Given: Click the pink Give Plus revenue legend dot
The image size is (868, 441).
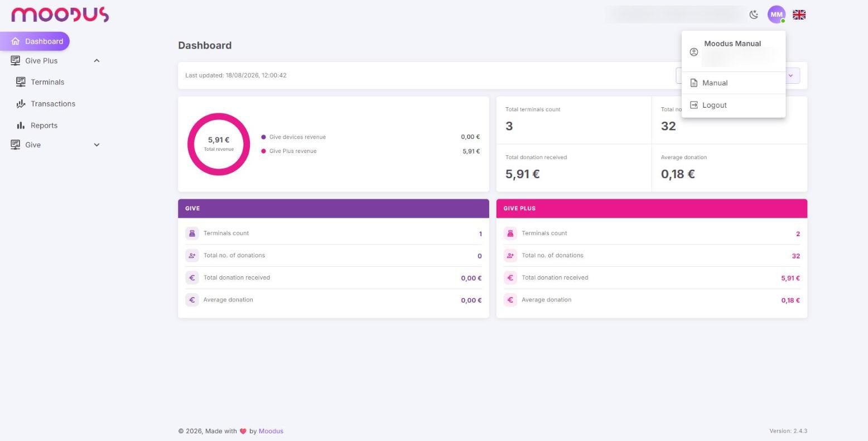Looking at the screenshot, I should (x=263, y=151).
